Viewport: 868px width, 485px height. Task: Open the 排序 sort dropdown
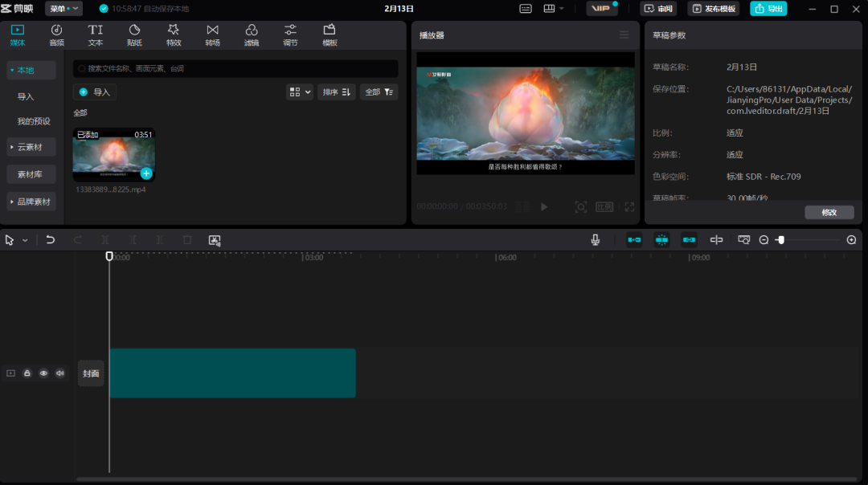click(337, 92)
